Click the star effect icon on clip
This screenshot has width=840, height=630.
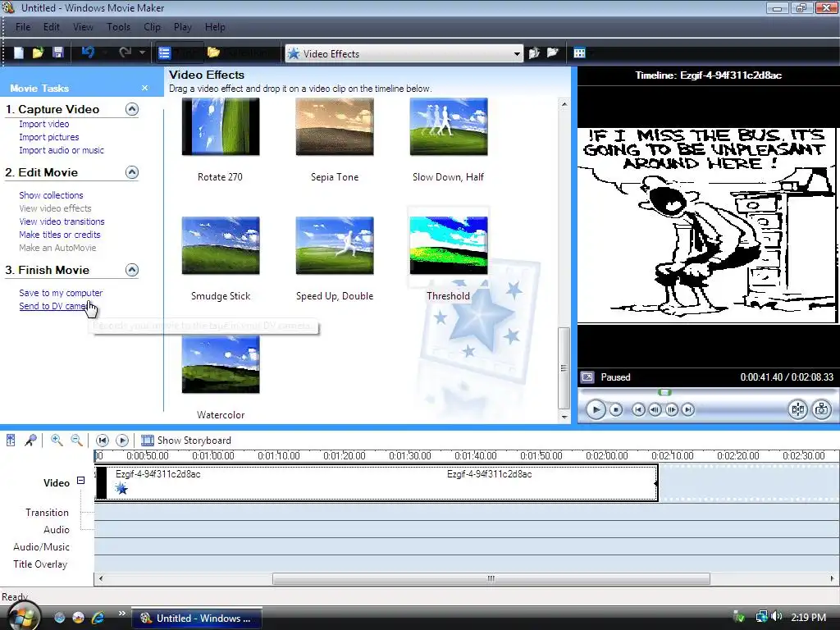click(x=121, y=488)
